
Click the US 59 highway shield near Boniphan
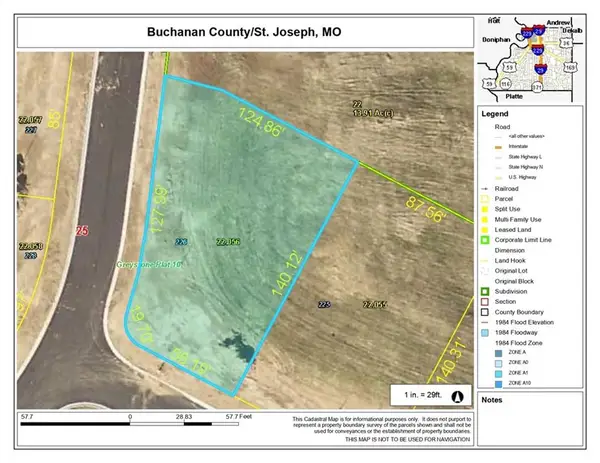click(509, 68)
